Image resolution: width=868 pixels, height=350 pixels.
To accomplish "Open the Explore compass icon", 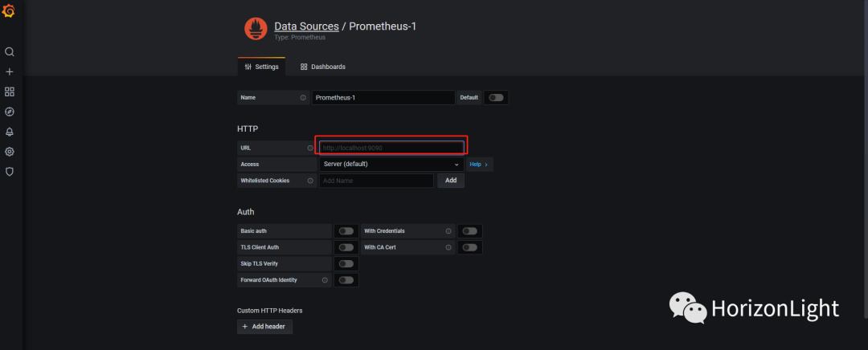I will [10, 112].
